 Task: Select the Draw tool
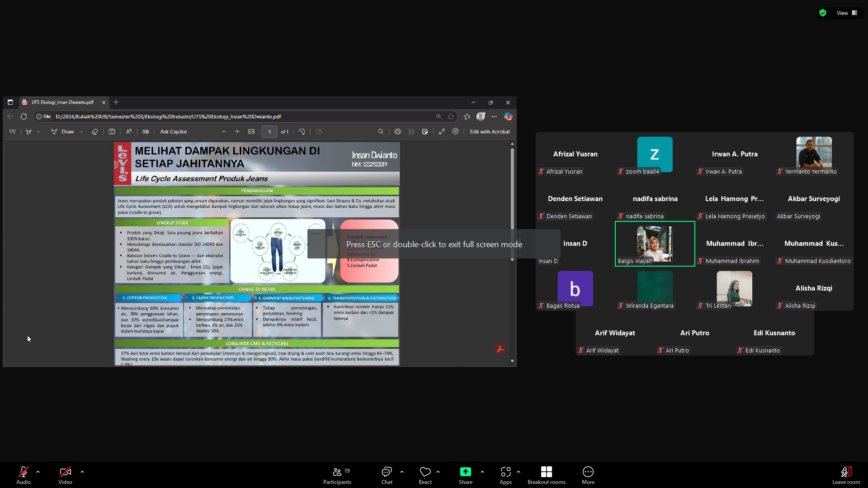(62, 132)
